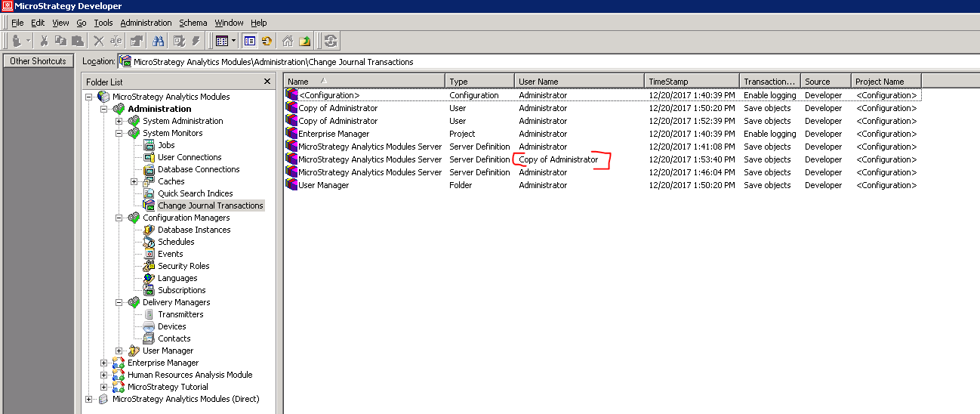
Task: Open the File menu
Action: pos(17,23)
